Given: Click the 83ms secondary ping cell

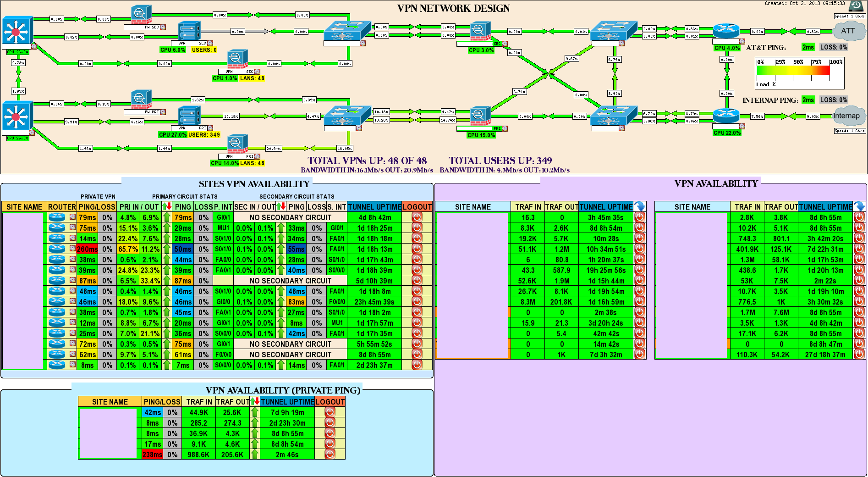Looking at the screenshot, I should (297, 302).
